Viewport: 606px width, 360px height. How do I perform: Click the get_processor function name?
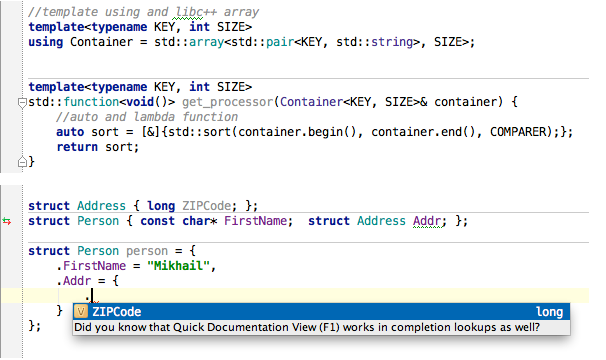pyautogui.click(x=228, y=102)
